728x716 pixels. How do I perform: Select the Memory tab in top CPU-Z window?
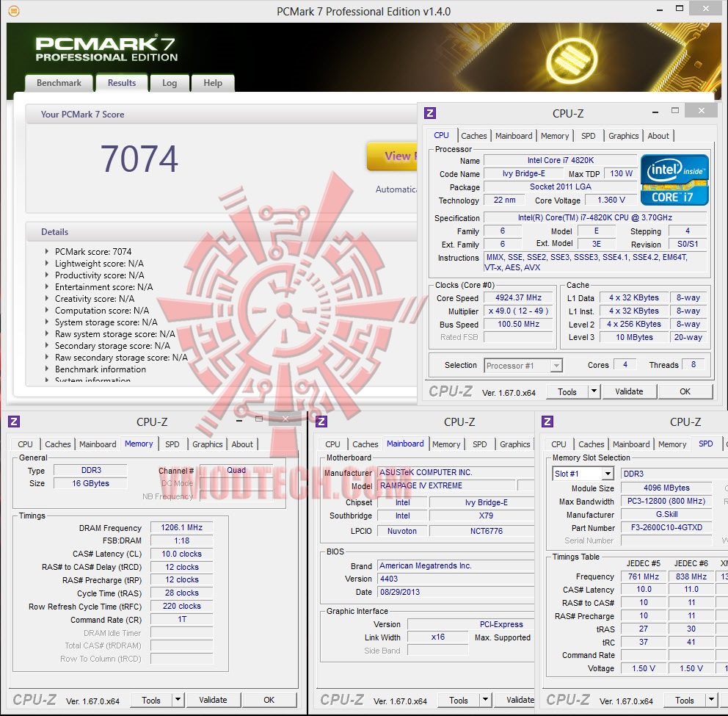(x=554, y=136)
